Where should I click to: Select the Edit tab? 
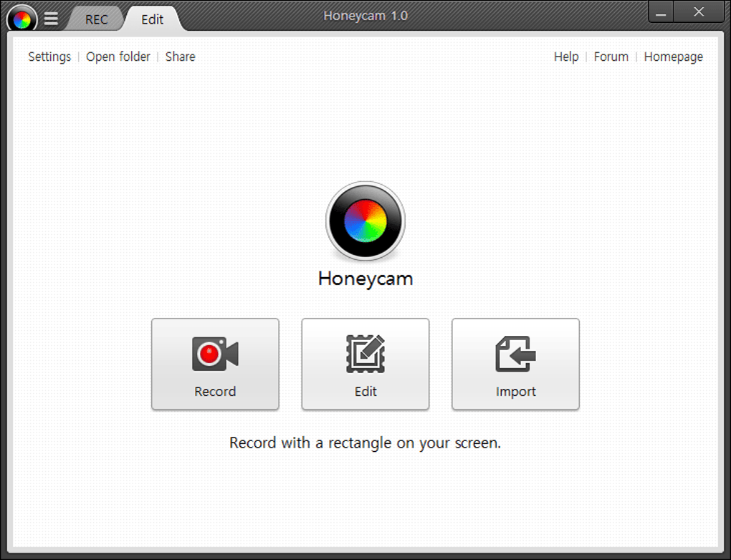153,19
